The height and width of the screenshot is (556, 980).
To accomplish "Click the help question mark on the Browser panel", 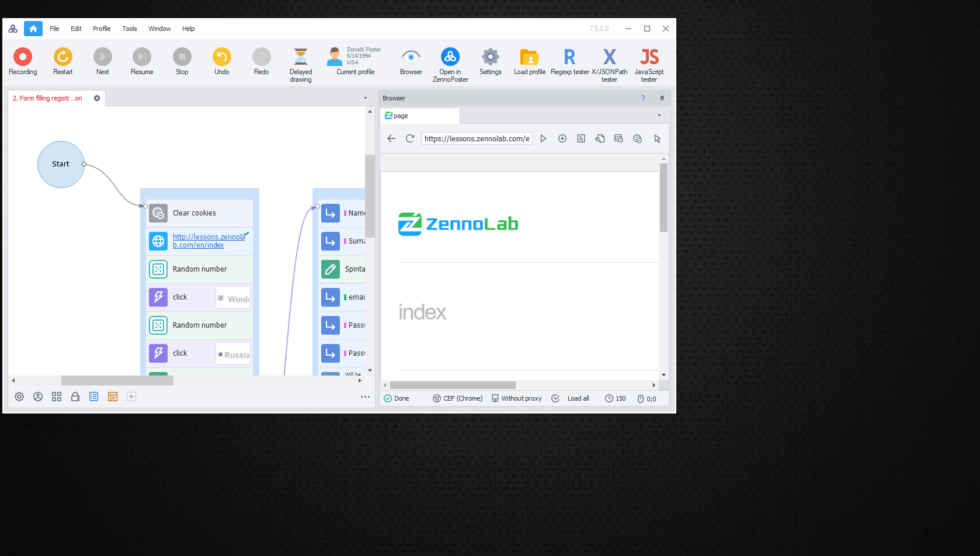I will pos(643,98).
